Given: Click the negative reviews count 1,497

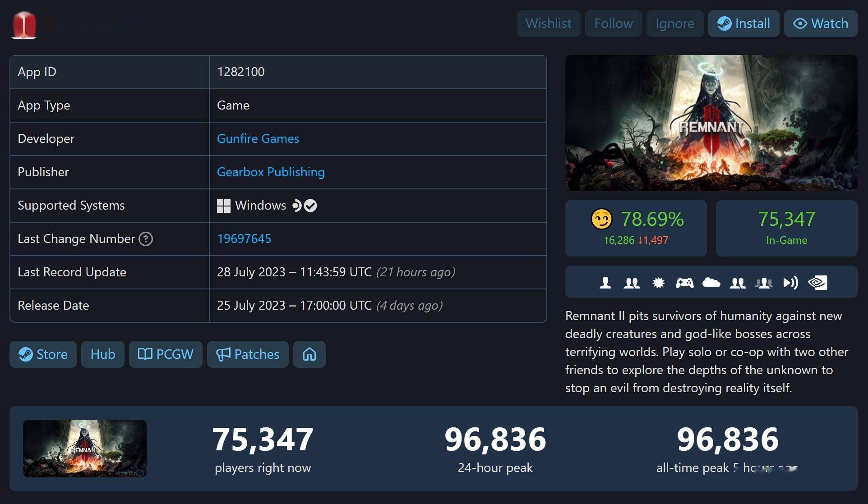Looking at the screenshot, I should pos(653,240).
